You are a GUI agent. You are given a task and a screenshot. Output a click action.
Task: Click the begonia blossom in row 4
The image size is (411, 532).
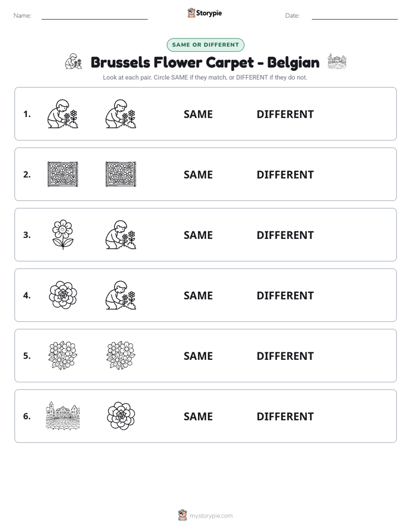(63, 295)
